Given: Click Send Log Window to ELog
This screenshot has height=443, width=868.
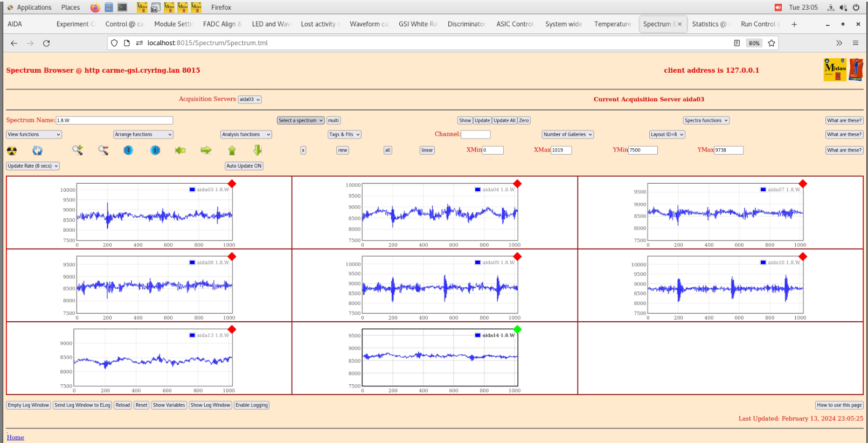Looking at the screenshot, I should pos(82,405).
